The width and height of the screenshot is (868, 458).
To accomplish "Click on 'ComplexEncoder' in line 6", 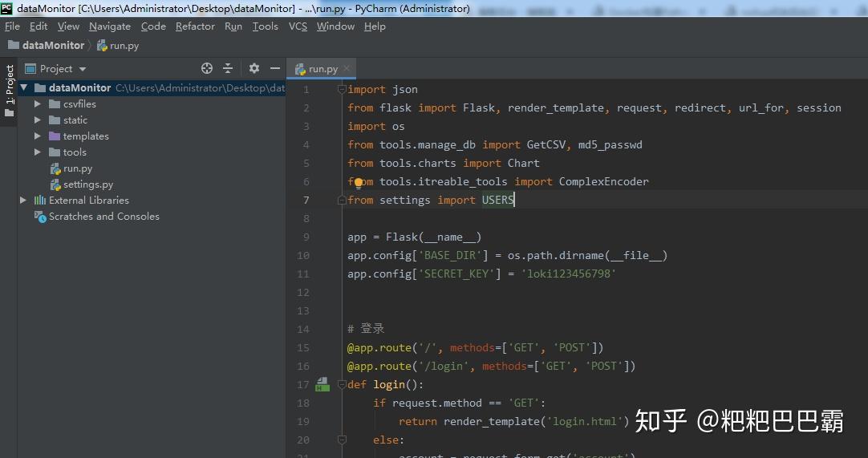I will (603, 181).
